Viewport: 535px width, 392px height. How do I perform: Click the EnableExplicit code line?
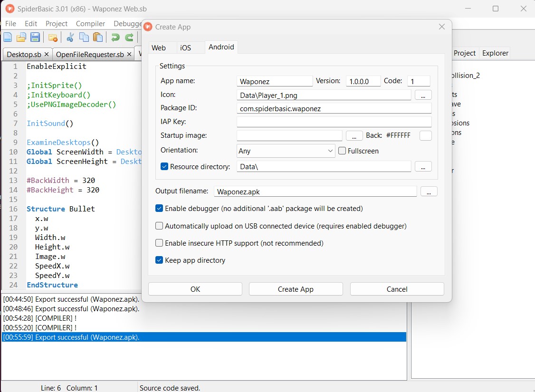(57, 66)
